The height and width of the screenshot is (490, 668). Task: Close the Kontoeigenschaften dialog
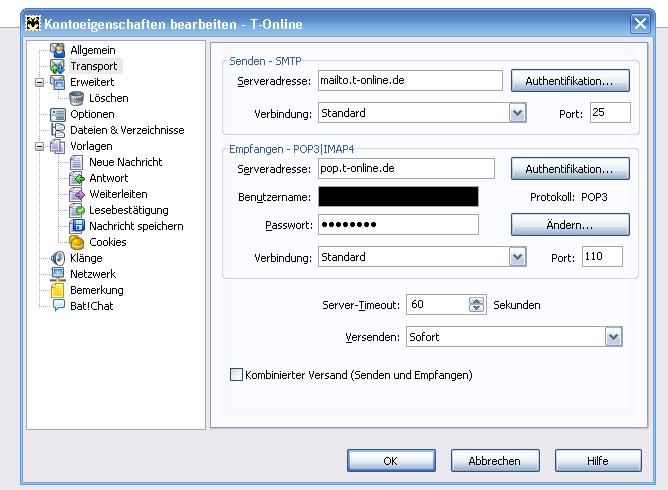640,23
